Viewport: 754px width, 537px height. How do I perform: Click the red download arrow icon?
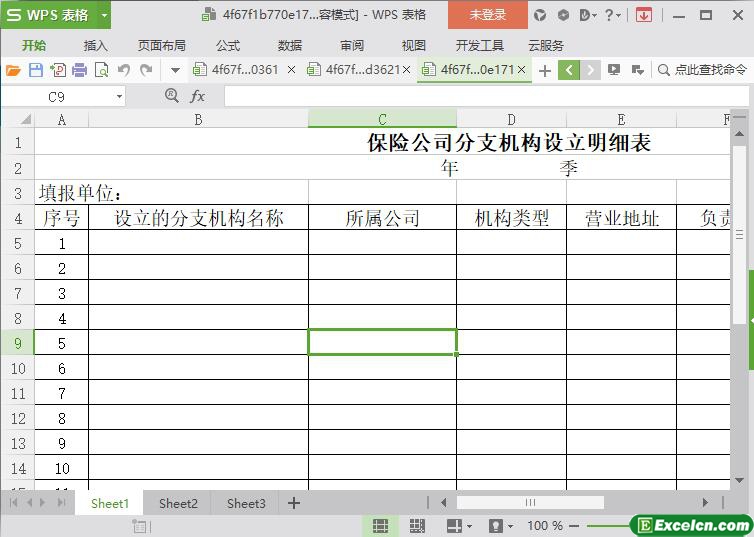click(x=644, y=15)
